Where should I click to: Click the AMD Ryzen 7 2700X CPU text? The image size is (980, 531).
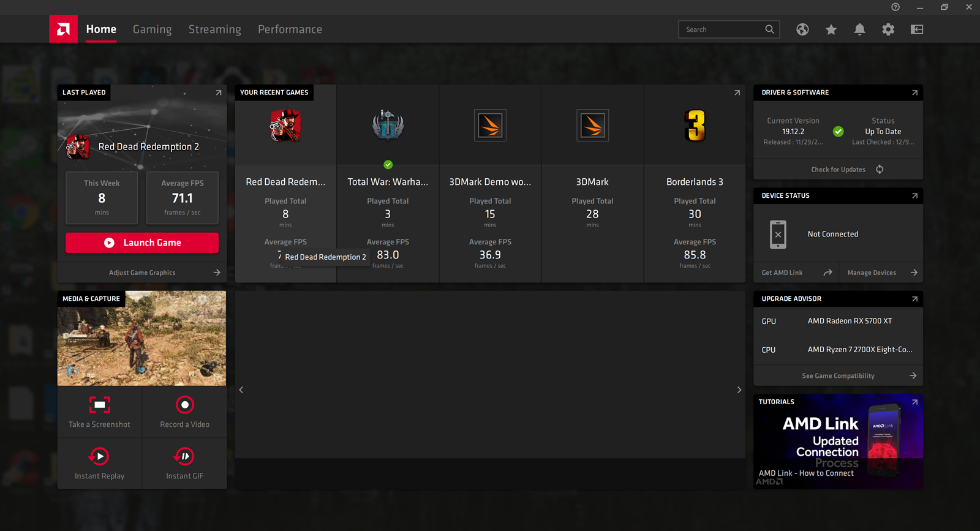coord(860,350)
